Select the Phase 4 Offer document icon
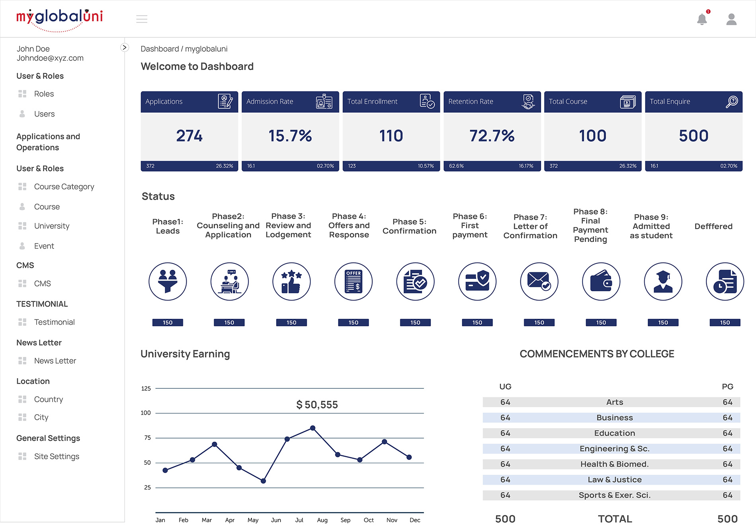Viewport: 756px width, 532px height. click(353, 281)
